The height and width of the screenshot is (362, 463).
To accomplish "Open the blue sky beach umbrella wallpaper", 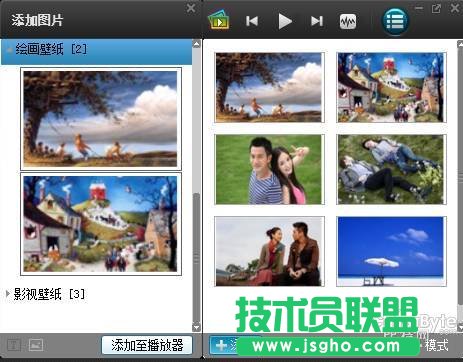I will 391,251.
